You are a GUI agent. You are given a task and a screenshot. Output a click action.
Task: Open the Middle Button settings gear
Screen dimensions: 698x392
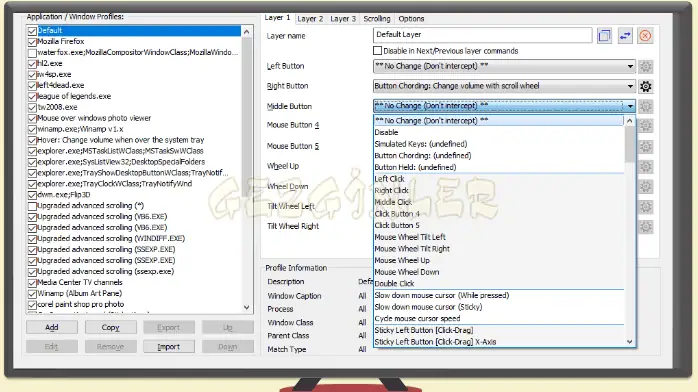click(x=645, y=106)
